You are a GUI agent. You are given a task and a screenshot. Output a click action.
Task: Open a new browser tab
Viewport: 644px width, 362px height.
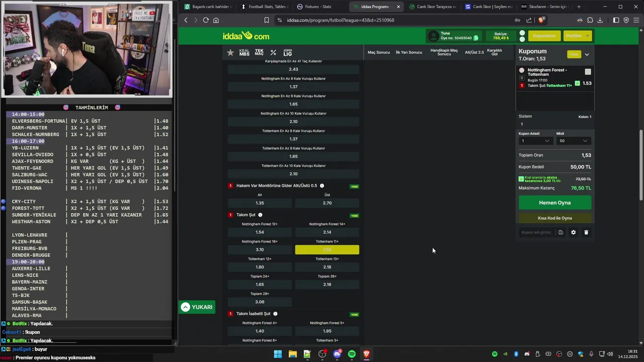pyautogui.click(x=579, y=7)
